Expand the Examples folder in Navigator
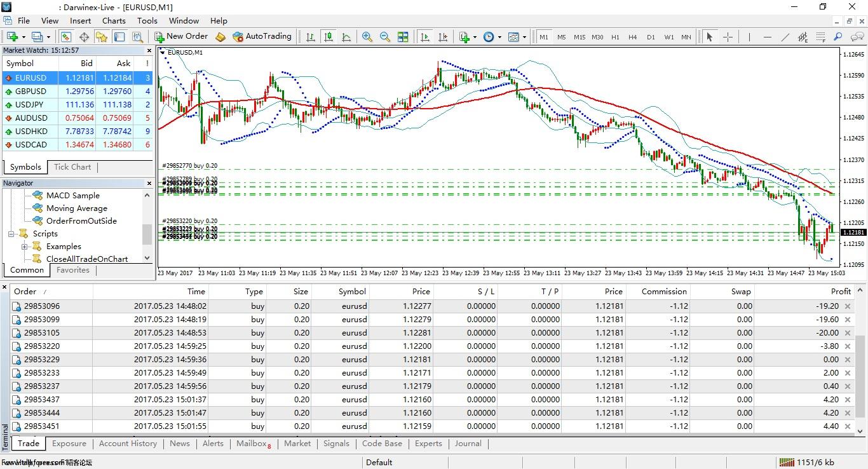The height and width of the screenshot is (469, 868). pyautogui.click(x=24, y=247)
